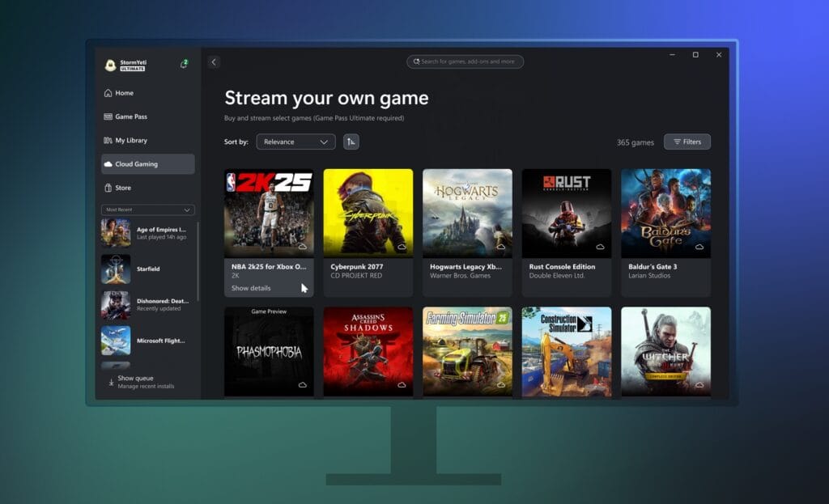Click the search magnifier icon
This screenshot has width=829, height=504.
coord(417,61)
